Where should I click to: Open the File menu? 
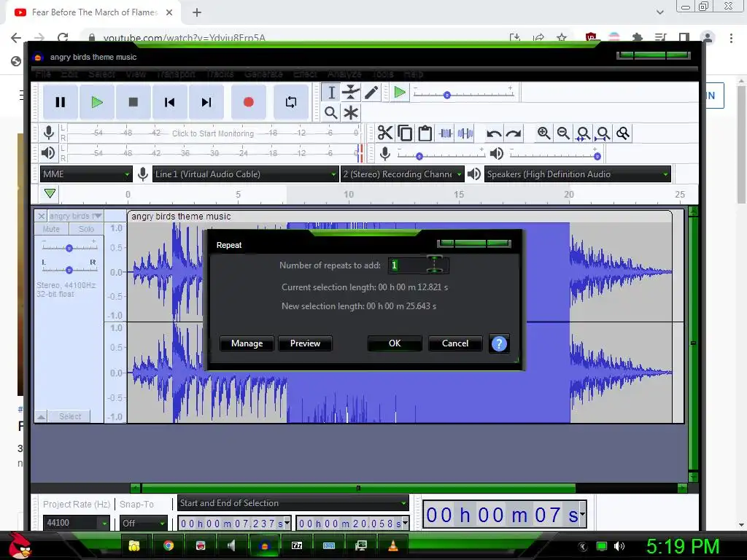pos(43,74)
